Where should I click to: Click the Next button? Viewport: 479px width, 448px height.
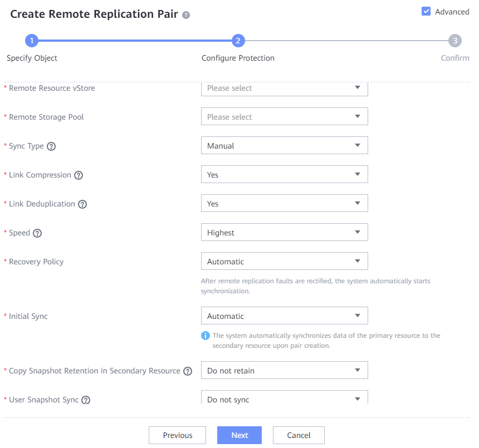[x=239, y=435]
